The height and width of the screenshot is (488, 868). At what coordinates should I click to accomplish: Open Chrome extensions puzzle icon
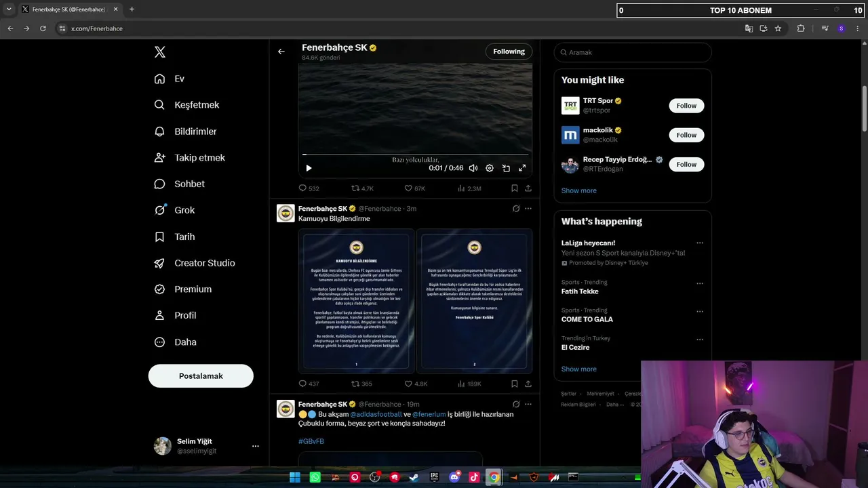click(801, 28)
